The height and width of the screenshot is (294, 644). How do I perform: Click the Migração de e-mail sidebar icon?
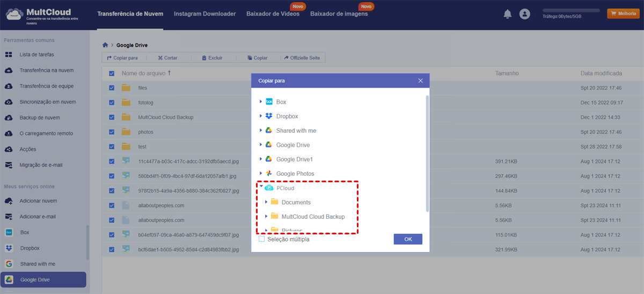[9, 165]
